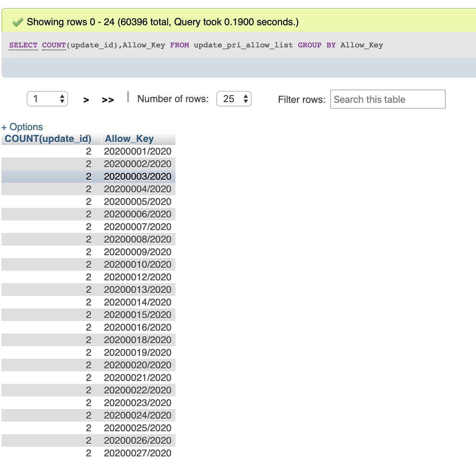Focus the Search this table field
Viewport: 476px width, 466px height.
click(x=388, y=99)
